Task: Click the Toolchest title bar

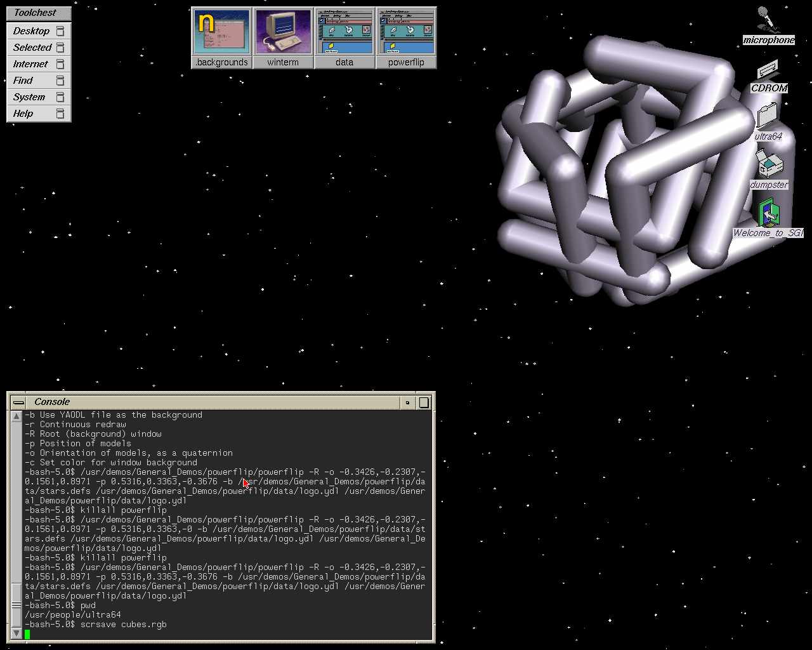Action: [39, 13]
